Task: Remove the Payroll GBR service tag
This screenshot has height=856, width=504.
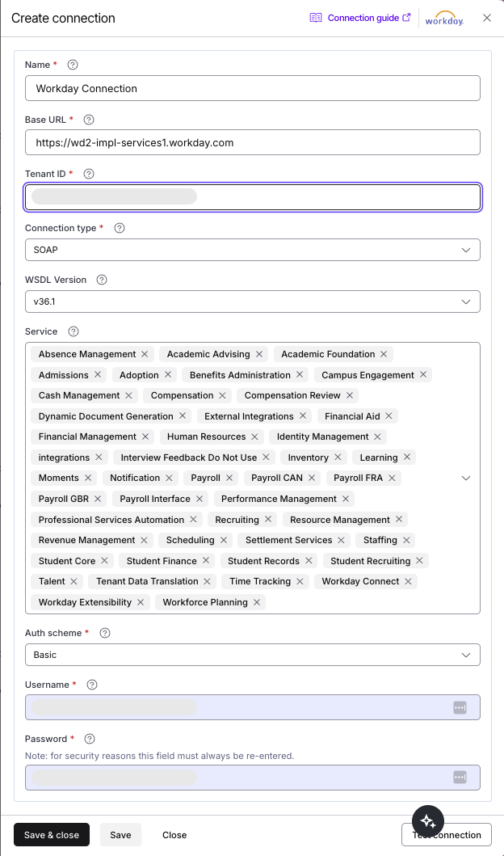Action: (x=98, y=499)
